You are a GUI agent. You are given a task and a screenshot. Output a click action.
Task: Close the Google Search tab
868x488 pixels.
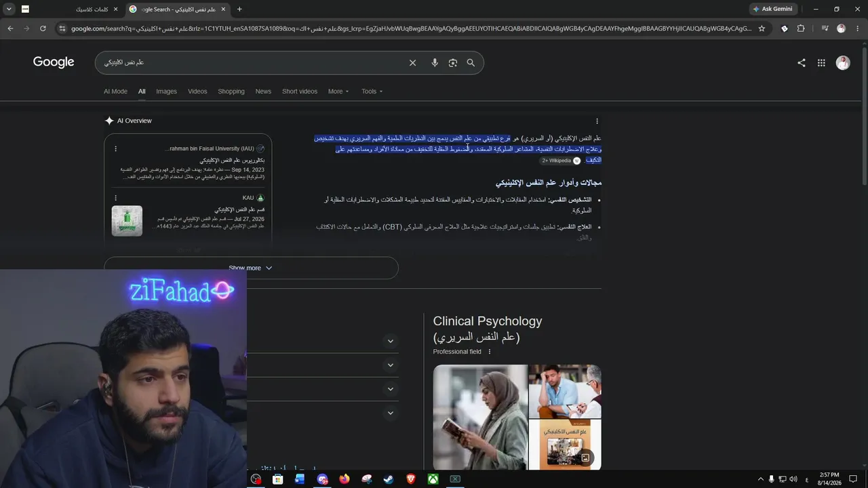point(223,9)
